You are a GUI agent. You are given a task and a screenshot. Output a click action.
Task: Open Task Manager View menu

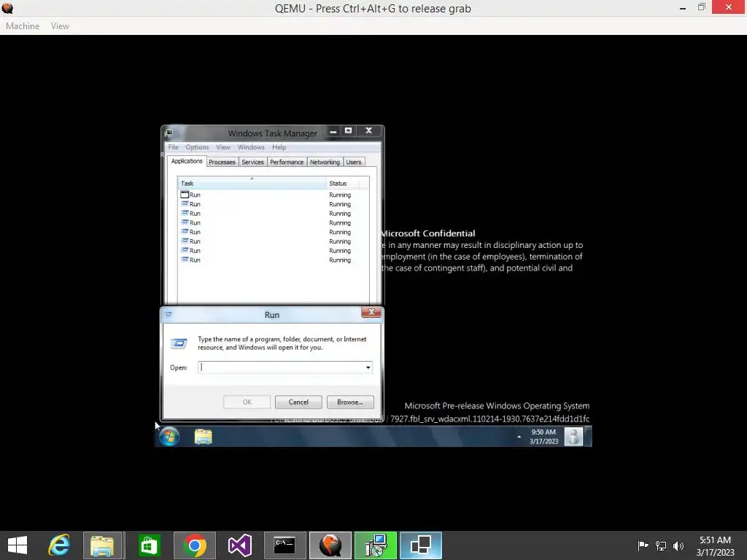click(223, 147)
